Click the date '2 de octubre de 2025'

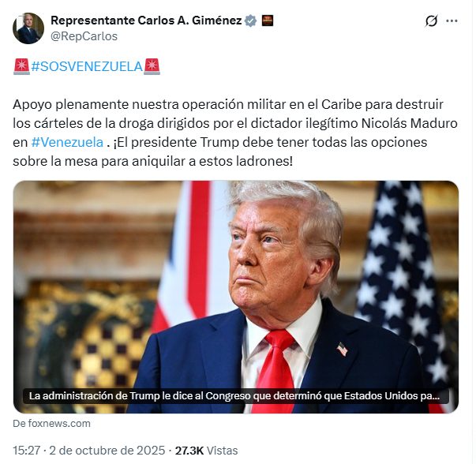click(x=107, y=451)
